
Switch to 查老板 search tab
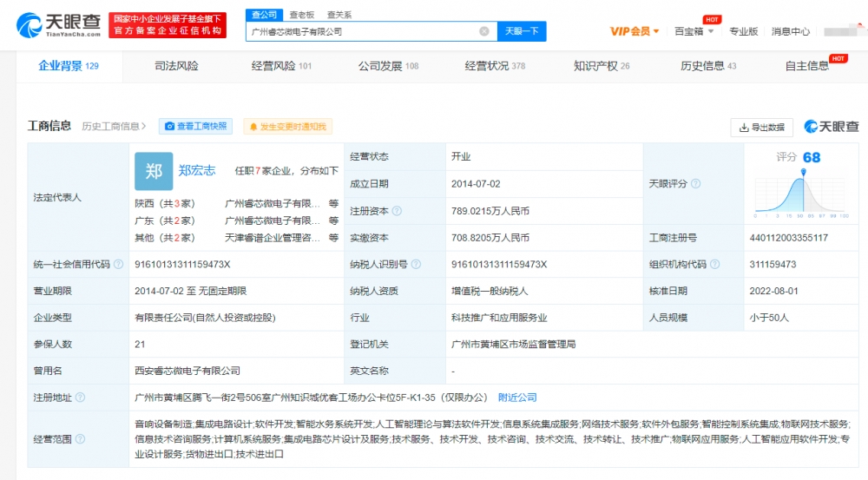[302, 15]
